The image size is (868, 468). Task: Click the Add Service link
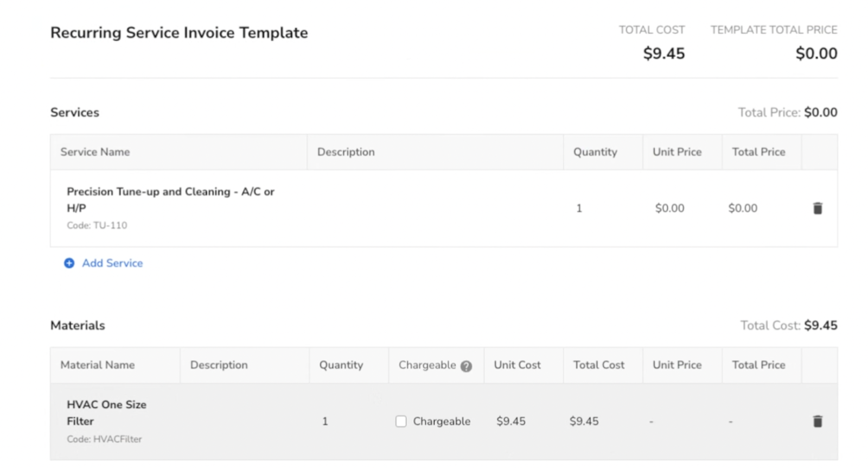[x=112, y=263]
